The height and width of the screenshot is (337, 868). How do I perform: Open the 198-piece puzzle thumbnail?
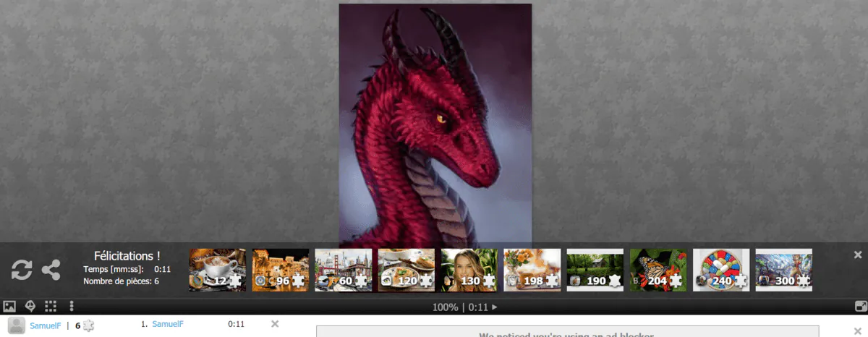tap(532, 270)
